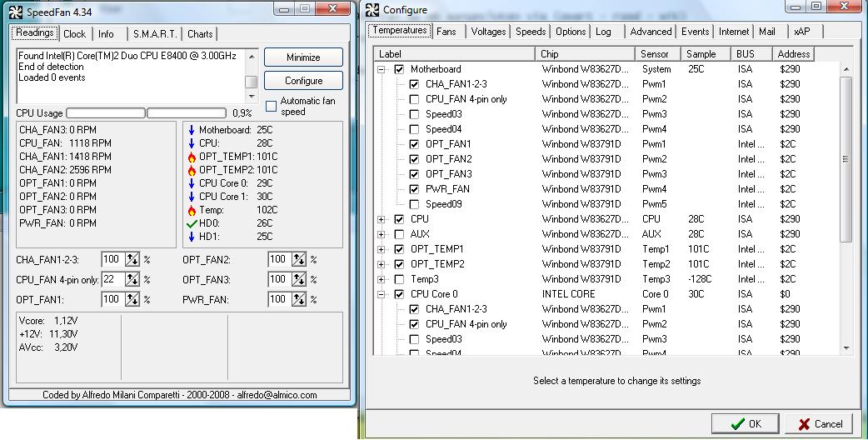Check the AUX temperature checkbox

(x=399, y=234)
